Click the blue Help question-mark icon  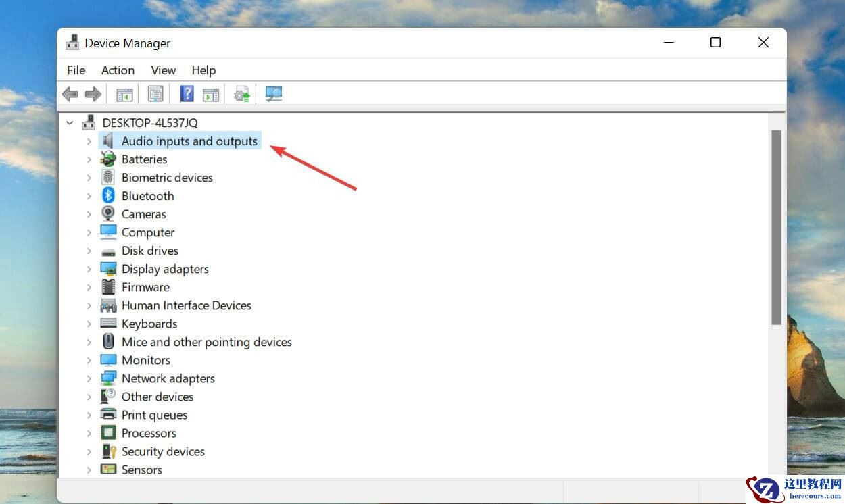[187, 94]
